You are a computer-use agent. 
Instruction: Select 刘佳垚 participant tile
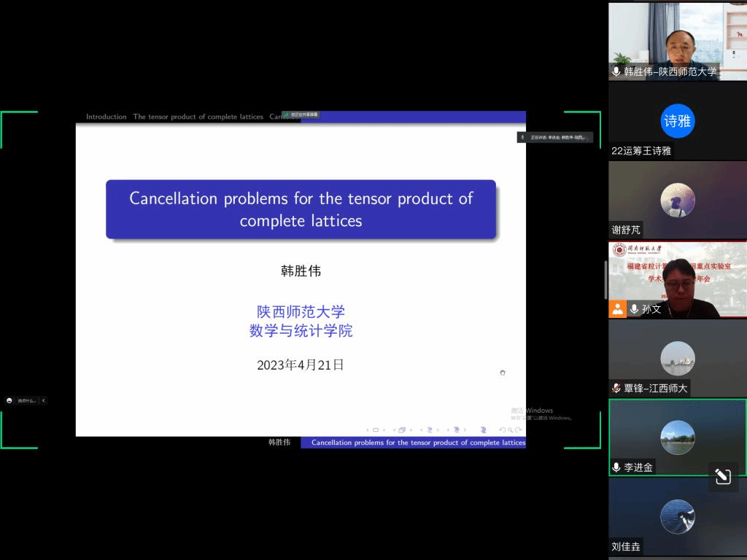677,517
